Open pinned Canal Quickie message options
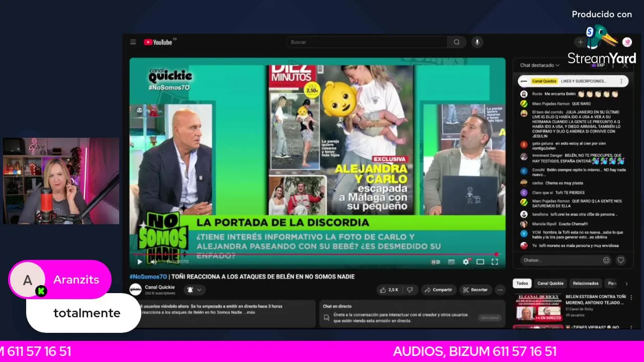This screenshot has height=362, width=644. click(621, 81)
